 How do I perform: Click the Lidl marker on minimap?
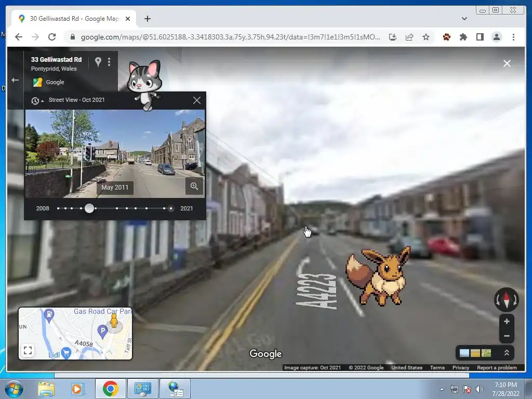tap(66, 353)
